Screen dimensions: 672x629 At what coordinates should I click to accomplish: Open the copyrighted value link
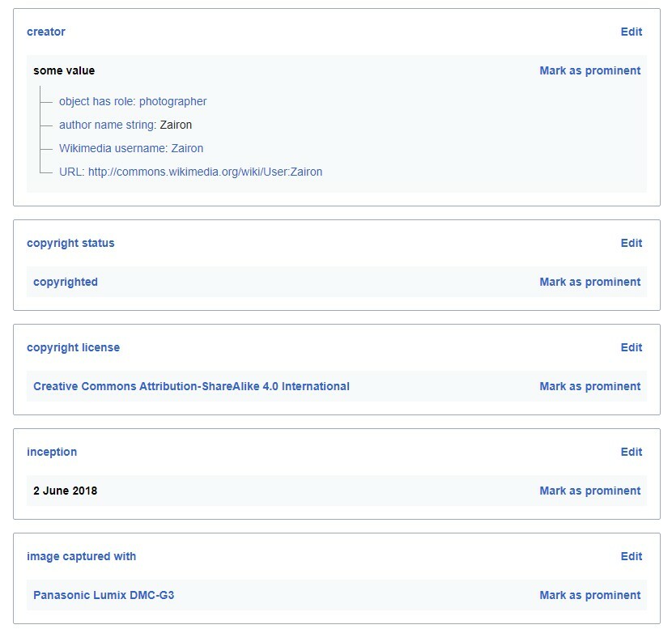[x=66, y=282]
